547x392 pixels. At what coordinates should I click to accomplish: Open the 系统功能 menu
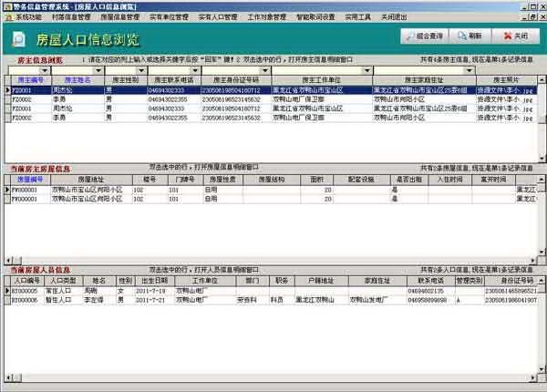(27, 16)
